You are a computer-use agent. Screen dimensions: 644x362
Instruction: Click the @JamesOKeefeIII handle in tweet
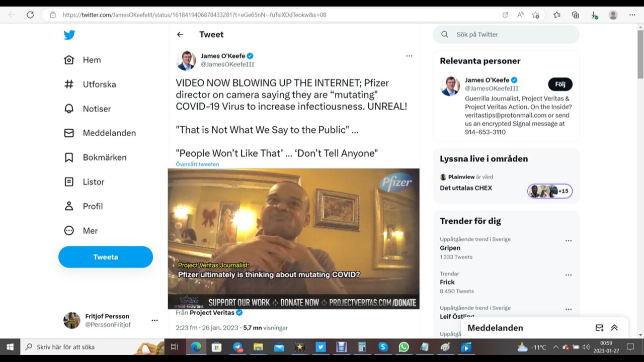pos(227,64)
